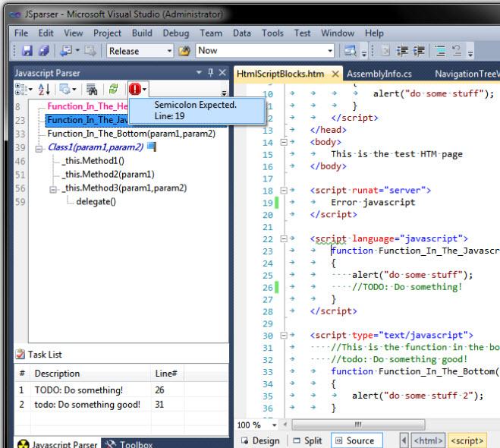Screen dimensions: 500x448
Task: Select Function_In_The_Bottom(param1,param2) in the tree
Action: (x=131, y=134)
